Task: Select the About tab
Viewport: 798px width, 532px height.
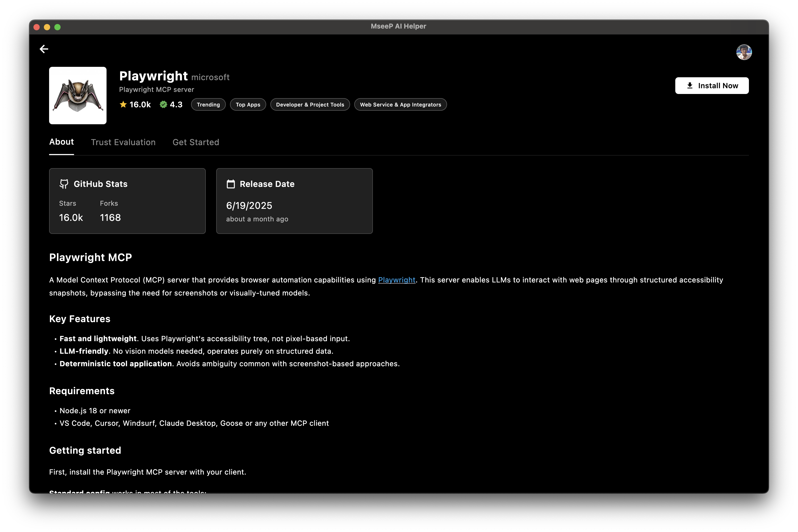Action: (61, 142)
